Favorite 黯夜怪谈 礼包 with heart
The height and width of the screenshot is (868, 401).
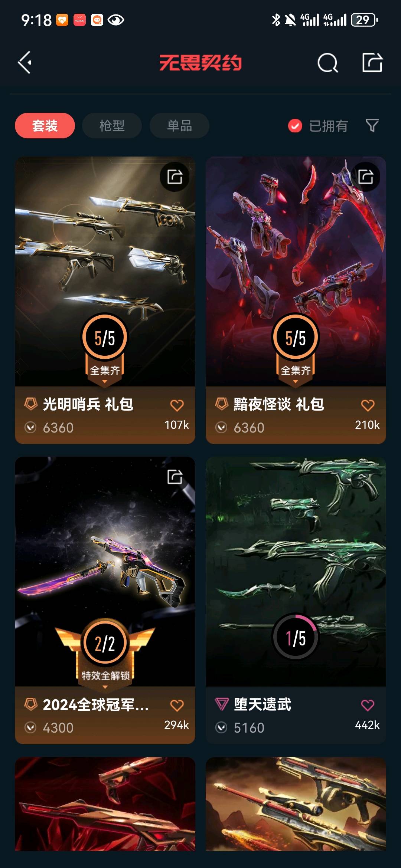pos(368,405)
